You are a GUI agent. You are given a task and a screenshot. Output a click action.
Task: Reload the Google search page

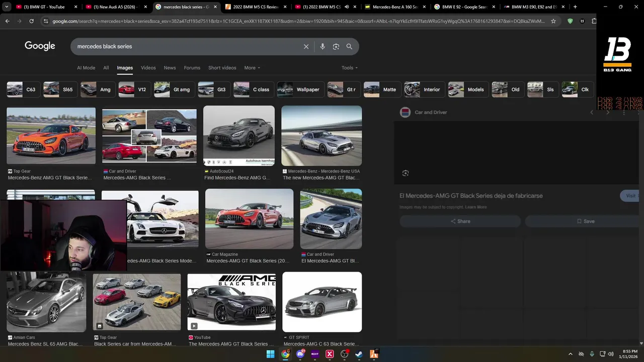coord(31,21)
